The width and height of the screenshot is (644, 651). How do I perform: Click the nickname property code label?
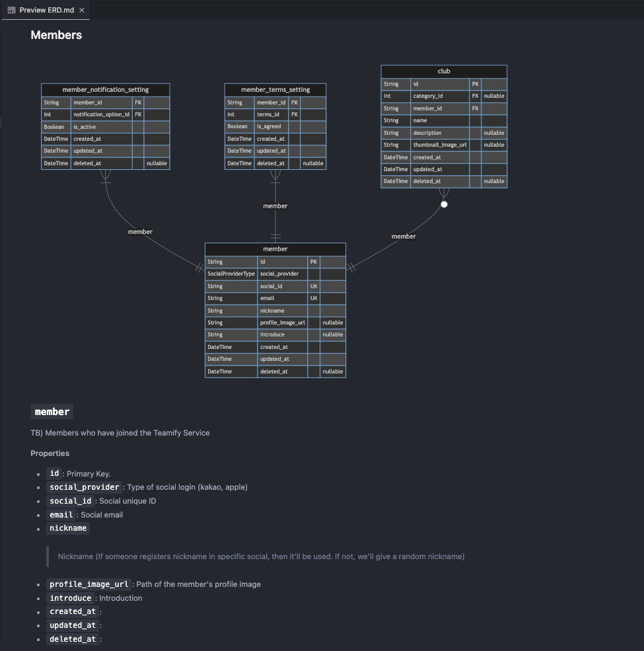coord(68,528)
